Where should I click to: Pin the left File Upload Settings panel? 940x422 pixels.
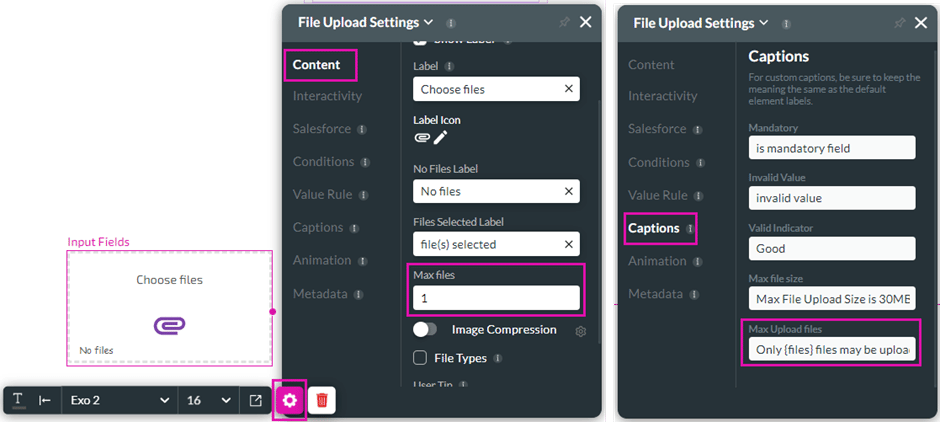pos(565,22)
